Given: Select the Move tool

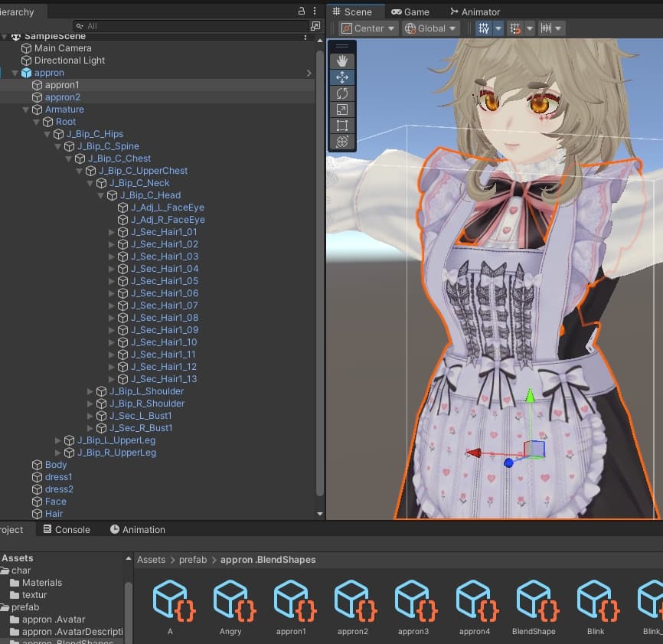Looking at the screenshot, I should coord(341,77).
